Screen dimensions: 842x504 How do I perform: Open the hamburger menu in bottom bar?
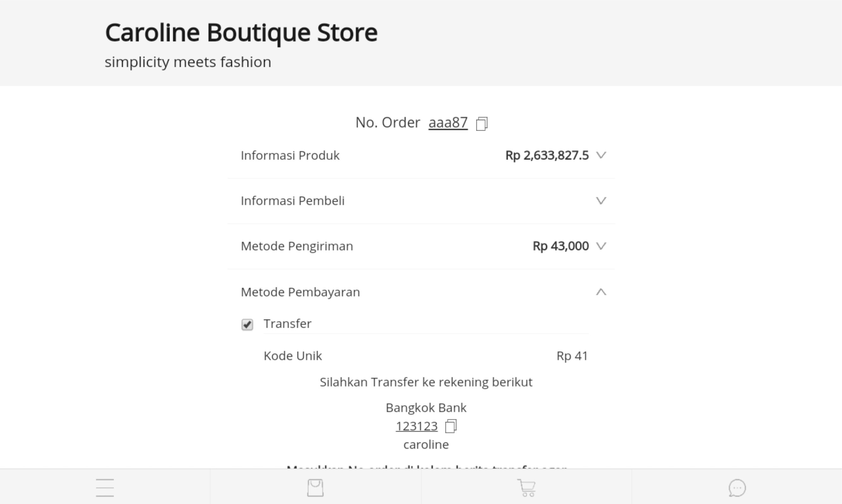coord(105,488)
